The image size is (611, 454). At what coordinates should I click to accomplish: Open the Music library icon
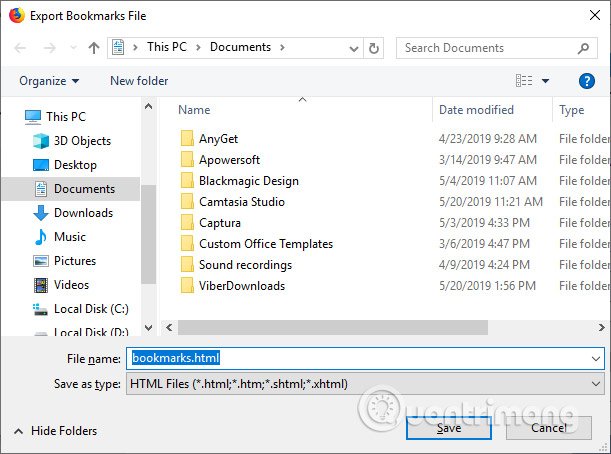point(41,237)
